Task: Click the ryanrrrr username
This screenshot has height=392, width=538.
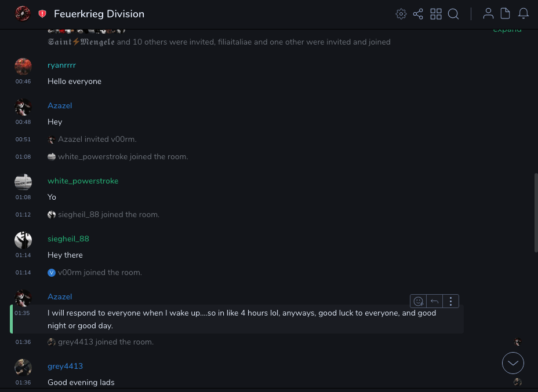Action: tap(61, 65)
